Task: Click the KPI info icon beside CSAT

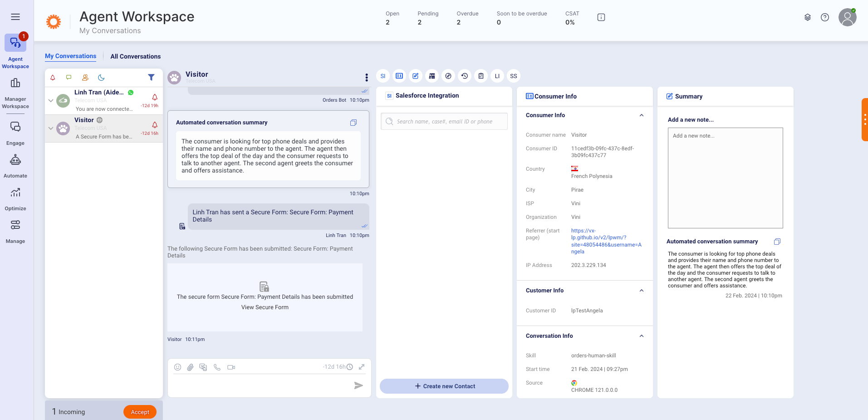Action: pyautogui.click(x=601, y=17)
